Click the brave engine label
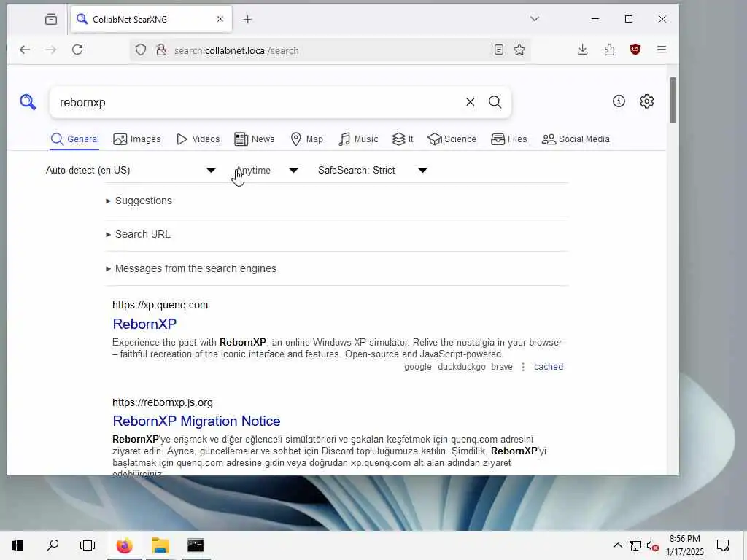 502,367
